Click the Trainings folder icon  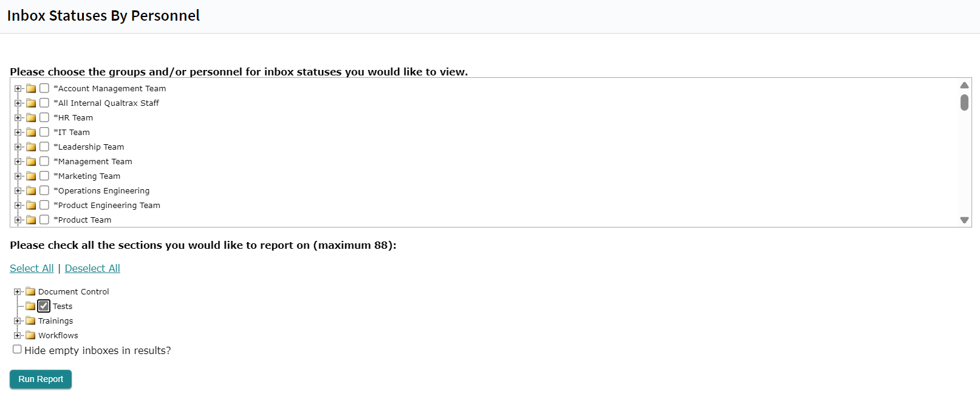coord(30,321)
